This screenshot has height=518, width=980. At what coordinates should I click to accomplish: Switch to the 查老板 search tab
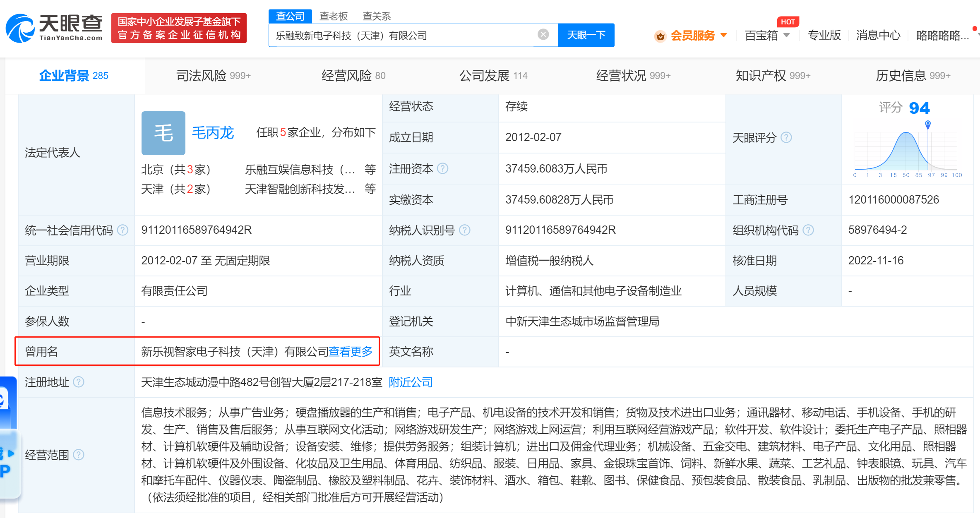(x=334, y=16)
